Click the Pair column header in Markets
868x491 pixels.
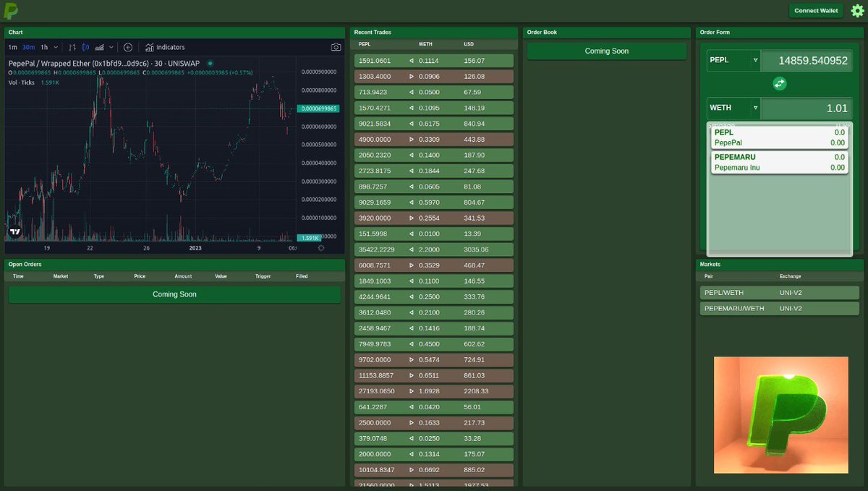709,276
